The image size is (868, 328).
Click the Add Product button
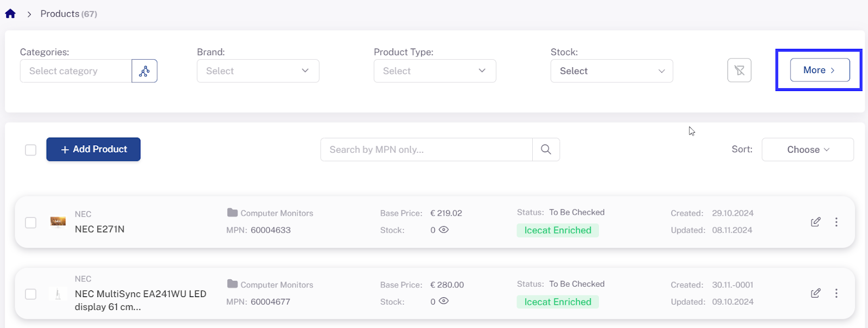point(93,149)
